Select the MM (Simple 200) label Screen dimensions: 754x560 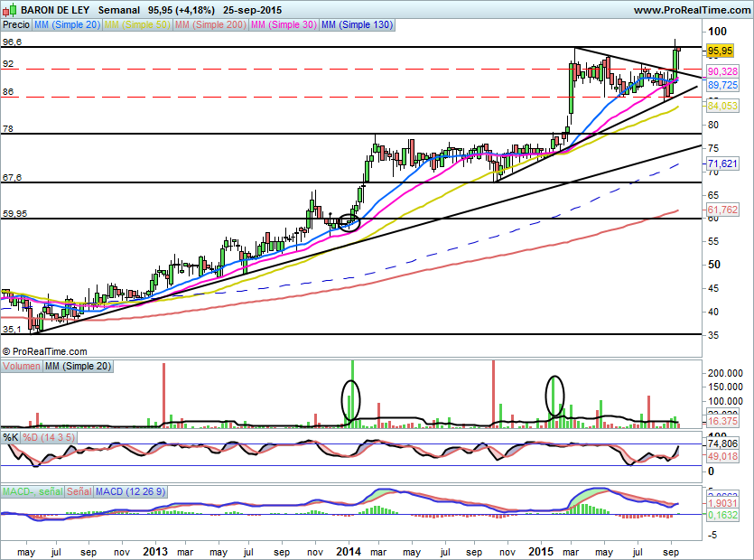(210, 24)
